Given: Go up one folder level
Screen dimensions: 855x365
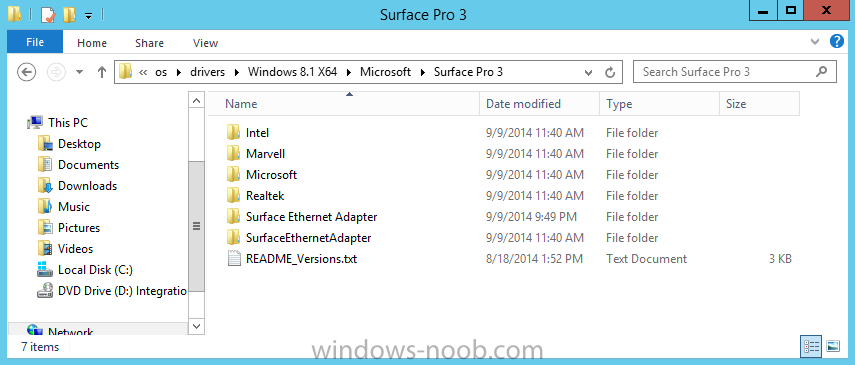Looking at the screenshot, I should pyautogui.click(x=101, y=71).
